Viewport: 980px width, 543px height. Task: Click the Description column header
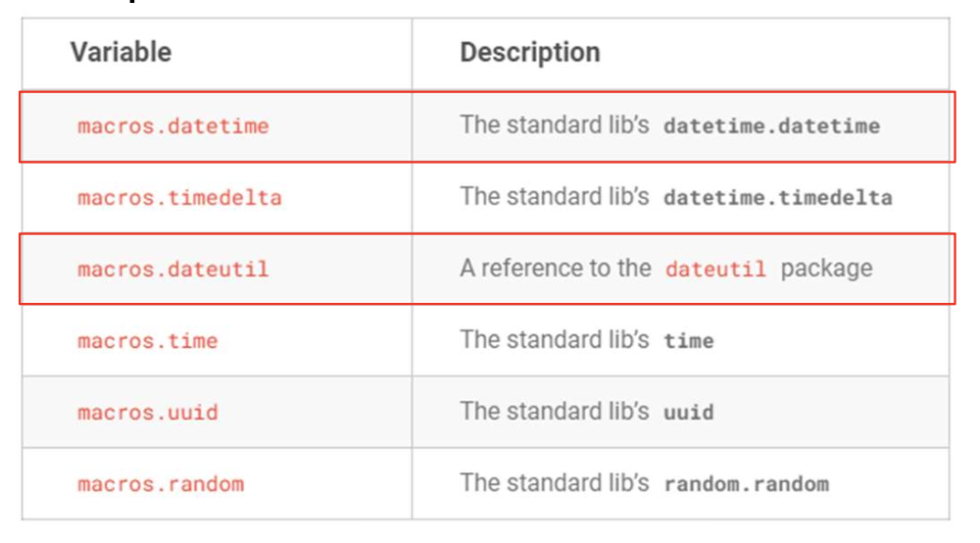tap(529, 52)
